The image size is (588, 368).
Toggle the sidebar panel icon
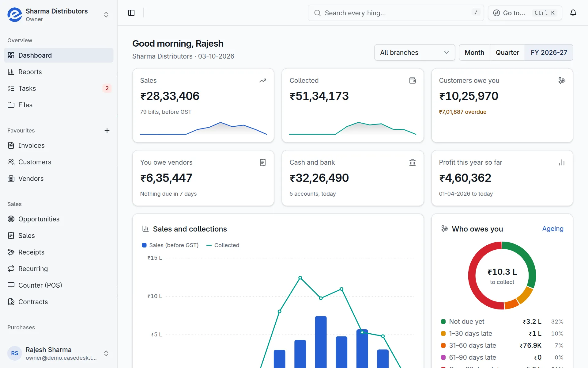(x=131, y=13)
